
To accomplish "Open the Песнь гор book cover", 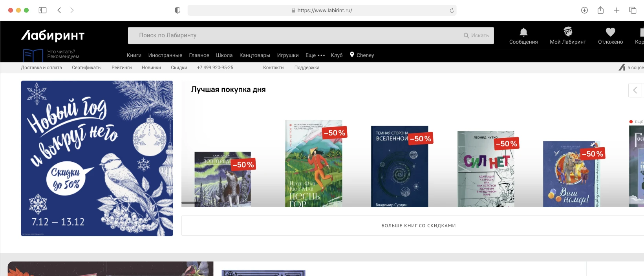I will tap(313, 164).
